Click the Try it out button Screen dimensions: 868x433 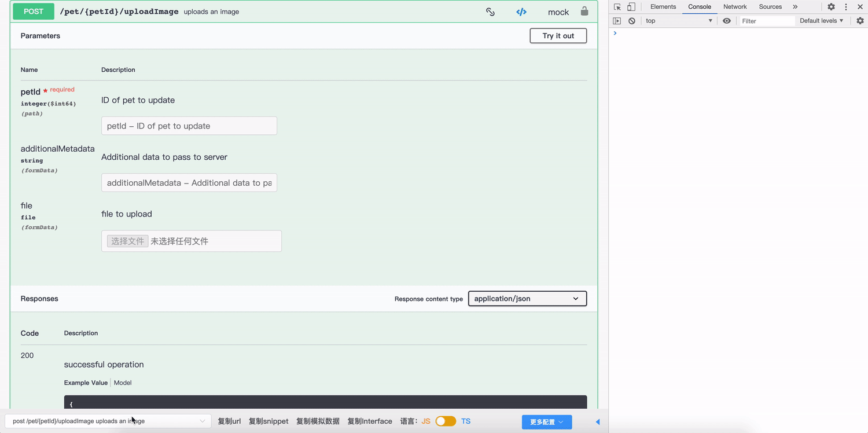pos(558,36)
